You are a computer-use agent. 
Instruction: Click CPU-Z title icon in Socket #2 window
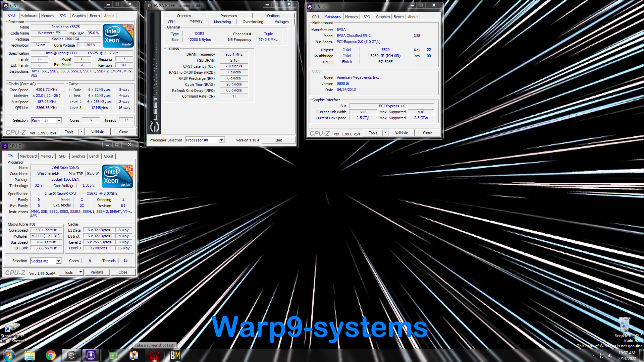(x=5, y=146)
